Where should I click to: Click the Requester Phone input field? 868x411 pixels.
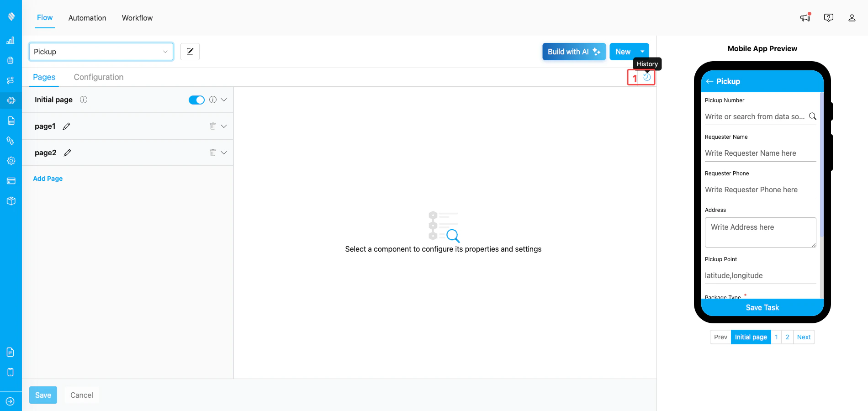coord(760,190)
